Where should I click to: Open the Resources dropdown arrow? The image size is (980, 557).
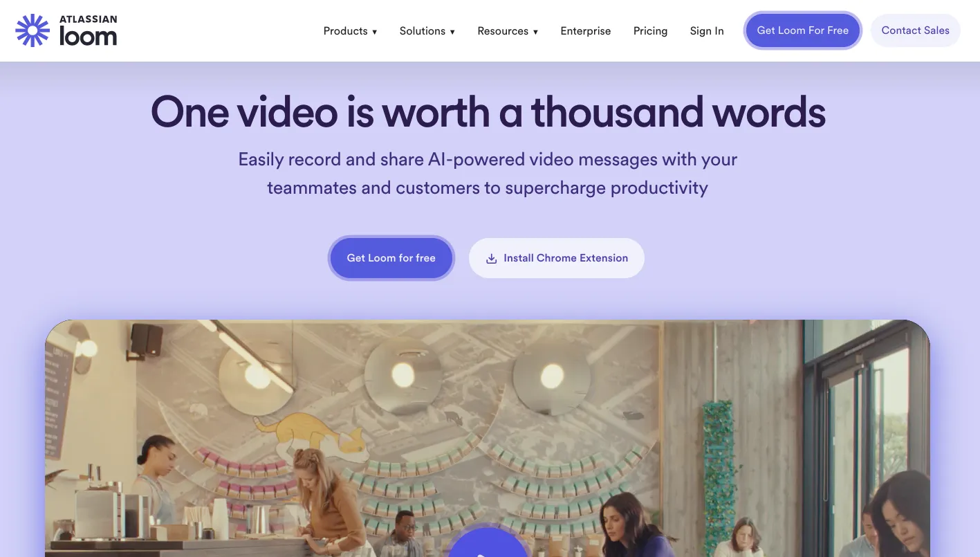pyautogui.click(x=535, y=32)
